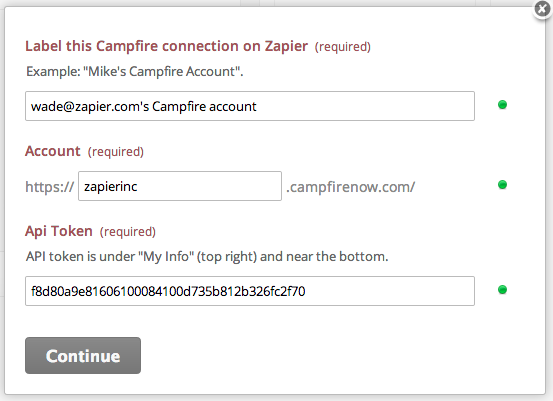This screenshot has width=553, height=401.
Task: Click '(required)' next to Api Token heading
Action: [128, 232]
